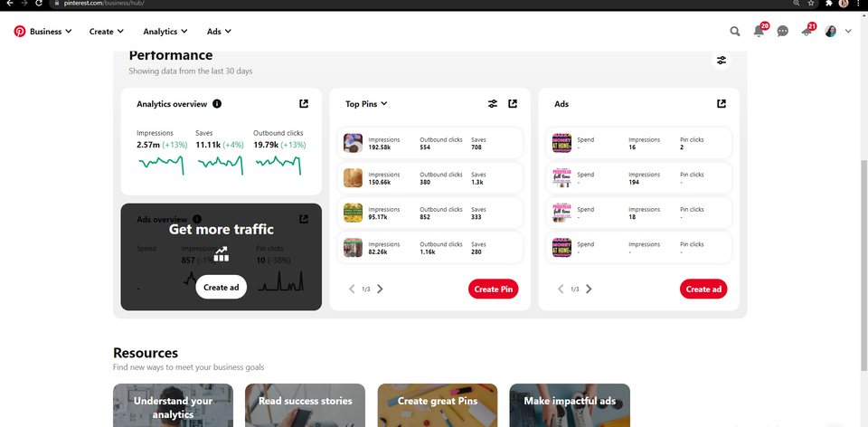Select pin thumbnail with 192.58k impressions
This screenshot has height=427, width=868.
pyautogui.click(x=353, y=143)
